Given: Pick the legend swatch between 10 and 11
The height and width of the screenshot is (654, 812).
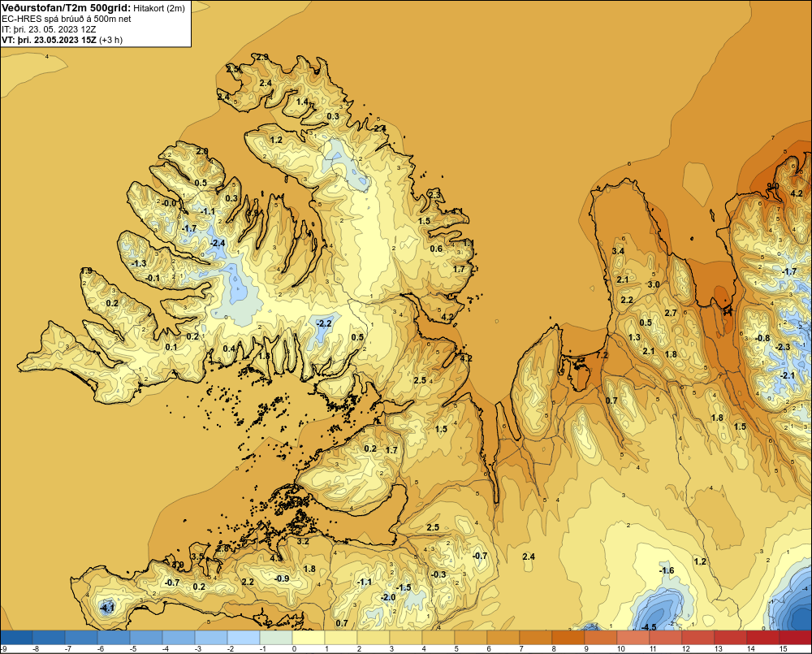Looking at the screenshot, I should pos(633,637).
